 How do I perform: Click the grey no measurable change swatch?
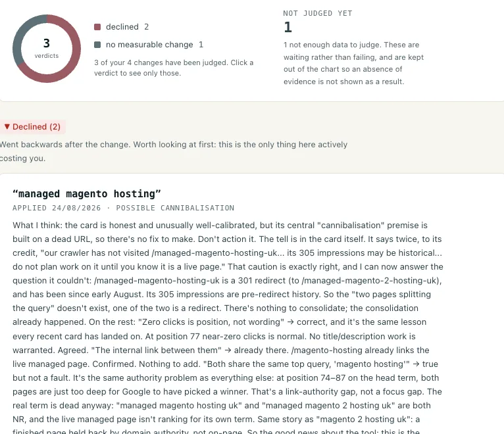pyautogui.click(x=97, y=45)
